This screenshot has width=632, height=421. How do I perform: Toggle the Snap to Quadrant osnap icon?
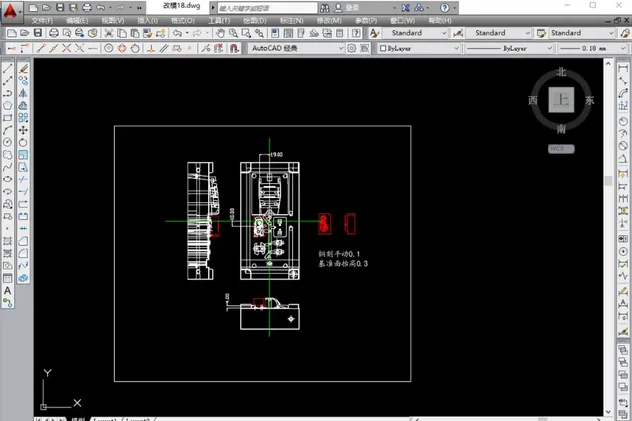point(122,48)
